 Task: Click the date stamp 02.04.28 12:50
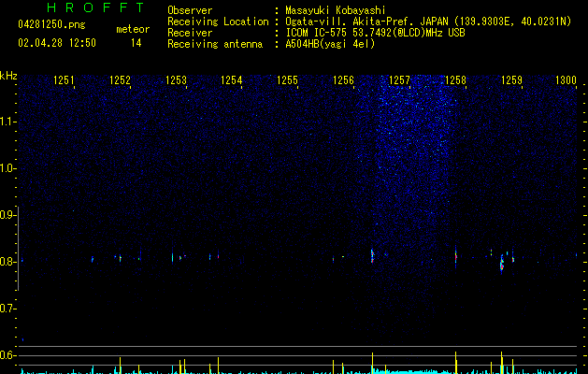tap(57, 43)
